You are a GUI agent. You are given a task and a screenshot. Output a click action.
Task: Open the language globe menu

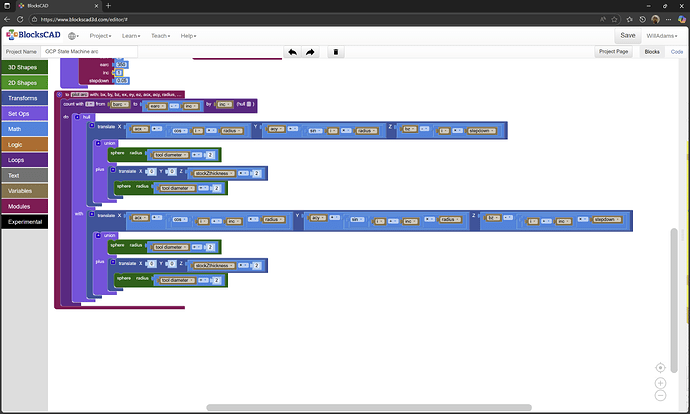tap(74, 35)
